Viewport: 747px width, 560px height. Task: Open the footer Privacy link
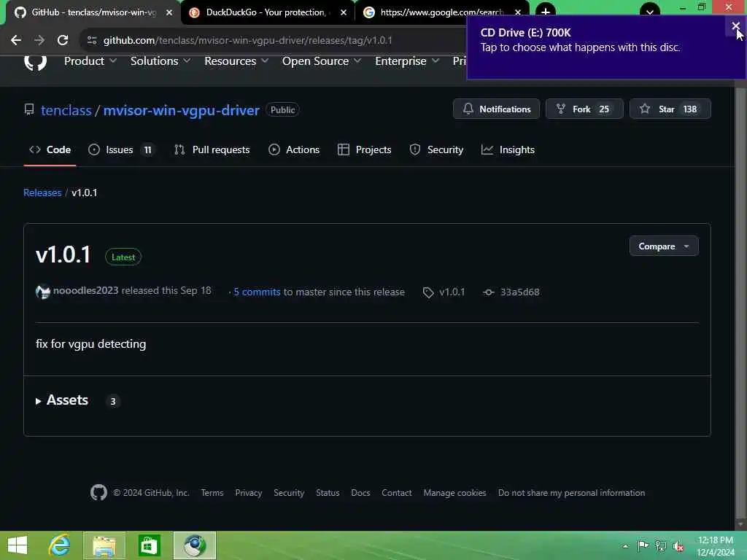click(249, 493)
